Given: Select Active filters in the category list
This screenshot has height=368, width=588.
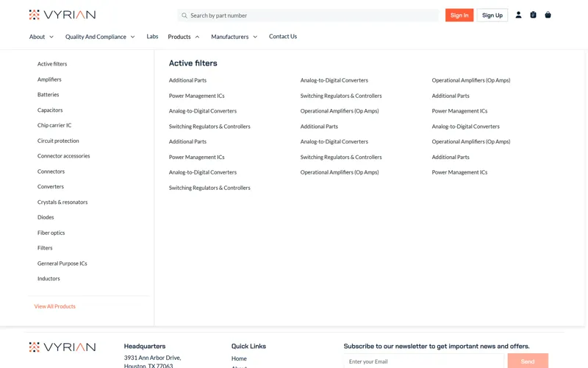Looking at the screenshot, I should click(52, 64).
